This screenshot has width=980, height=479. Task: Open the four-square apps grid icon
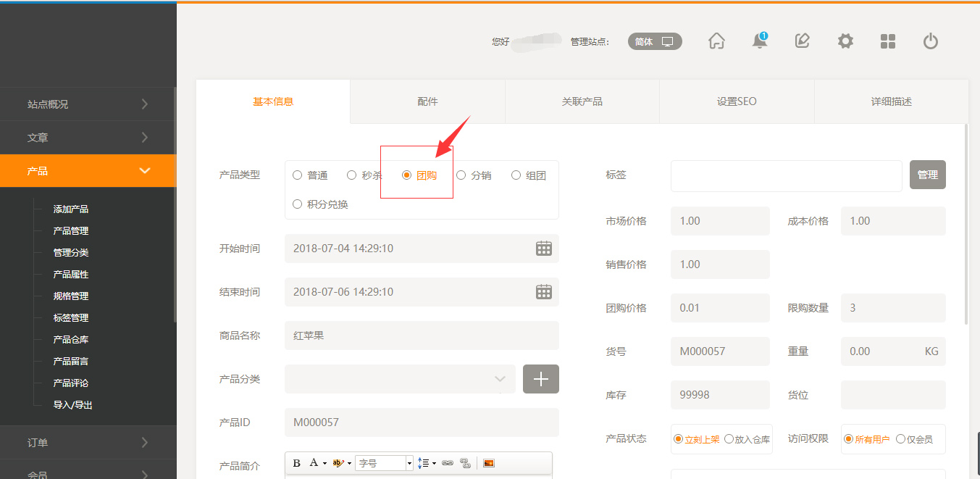pyautogui.click(x=888, y=41)
